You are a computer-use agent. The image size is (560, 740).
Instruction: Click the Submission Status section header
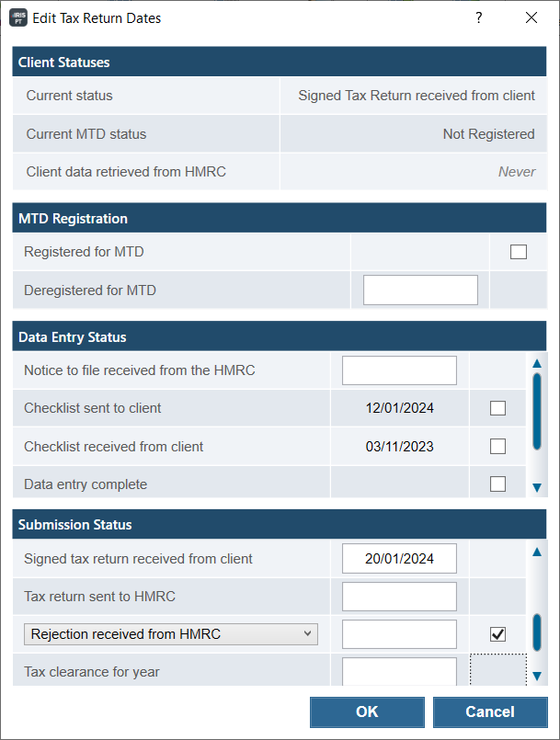point(279,524)
